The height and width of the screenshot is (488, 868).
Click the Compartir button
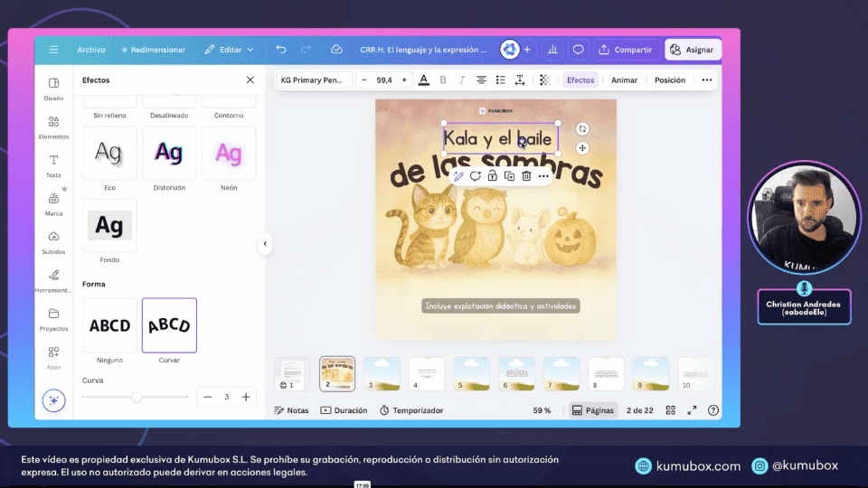pos(626,50)
